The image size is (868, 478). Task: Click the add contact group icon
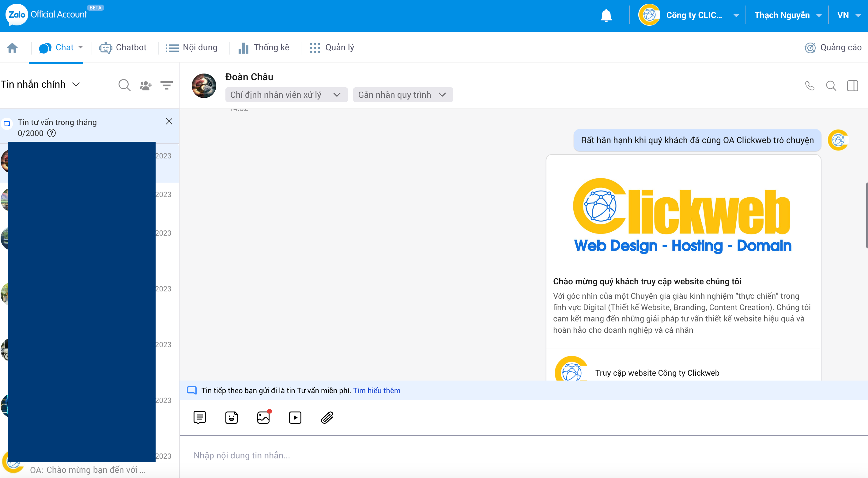click(145, 85)
